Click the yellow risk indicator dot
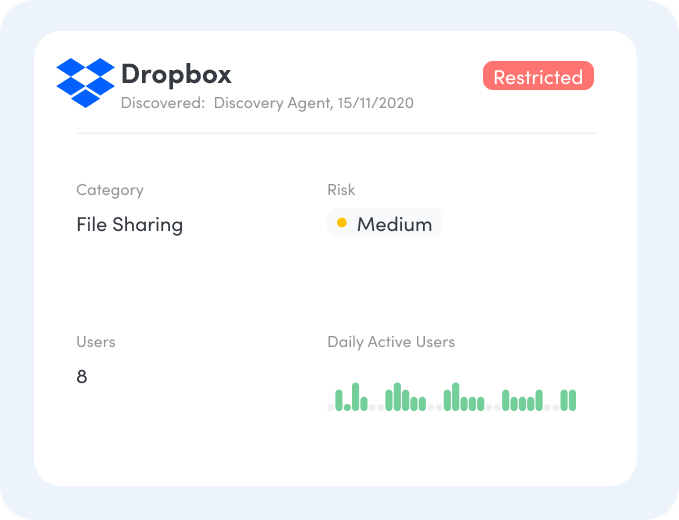679x520 pixels. click(342, 223)
